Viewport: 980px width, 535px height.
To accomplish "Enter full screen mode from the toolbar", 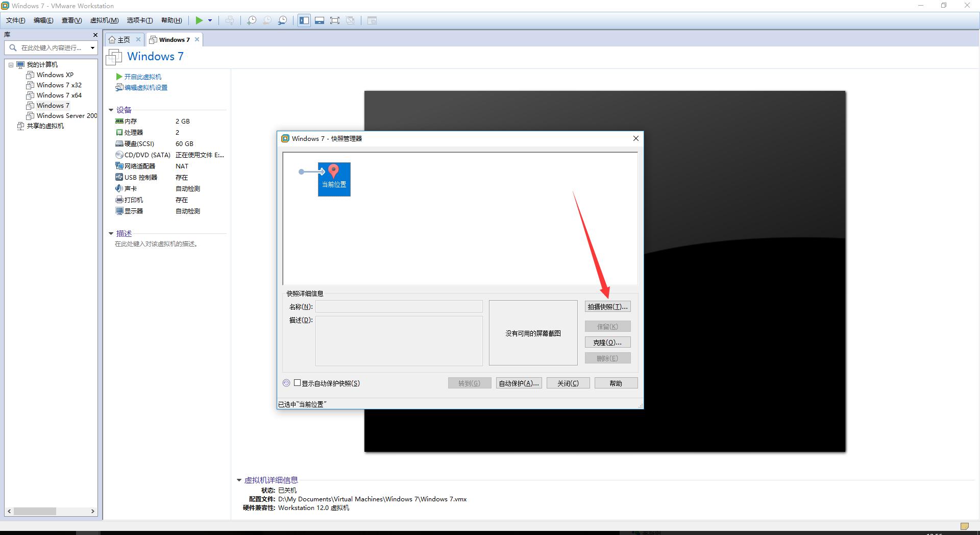I will pos(335,20).
